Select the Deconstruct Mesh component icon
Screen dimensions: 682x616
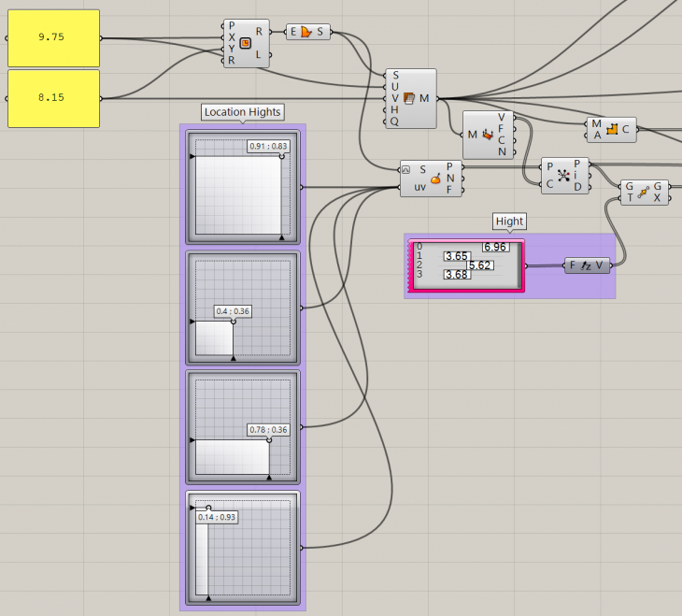[x=488, y=135]
